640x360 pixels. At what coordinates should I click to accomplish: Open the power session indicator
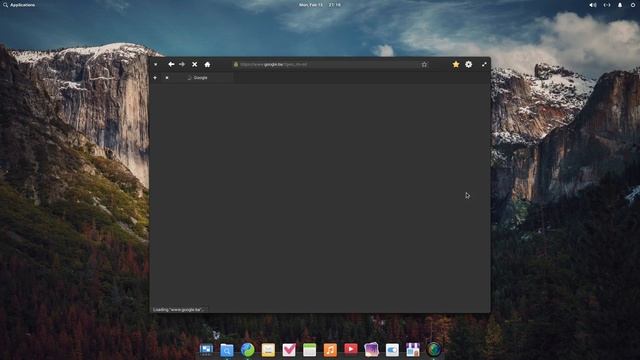[633, 5]
